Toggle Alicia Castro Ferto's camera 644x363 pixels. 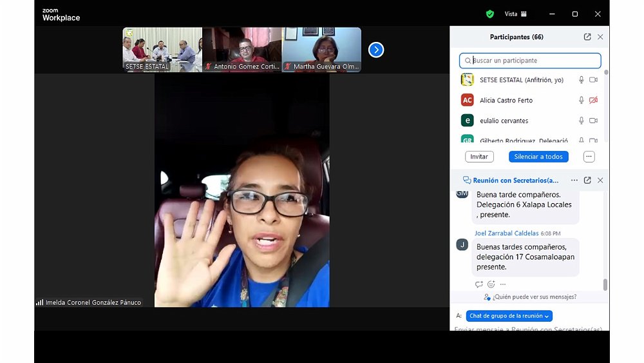[593, 101]
